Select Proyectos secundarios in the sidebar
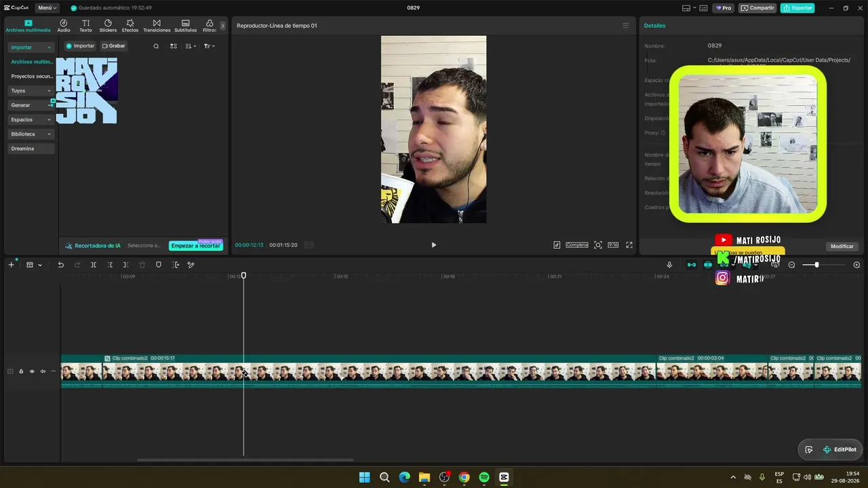Screen dimensions: 868x488 (x=31, y=77)
